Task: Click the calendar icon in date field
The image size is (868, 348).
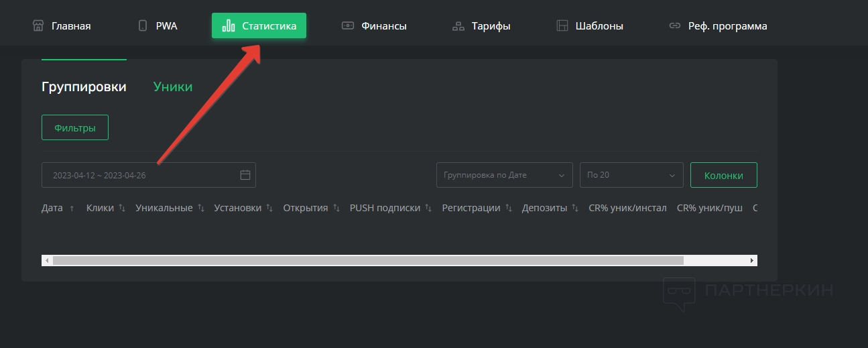Action: (245, 175)
